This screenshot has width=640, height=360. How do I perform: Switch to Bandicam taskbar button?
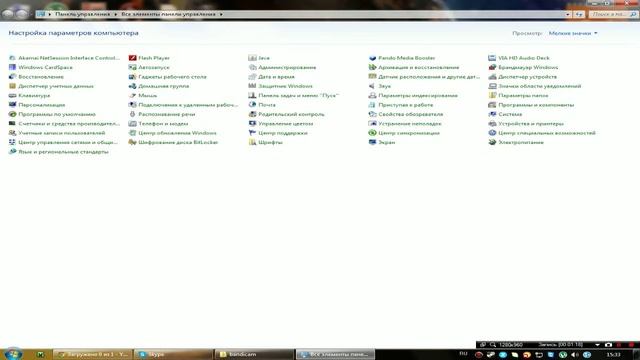point(254,354)
